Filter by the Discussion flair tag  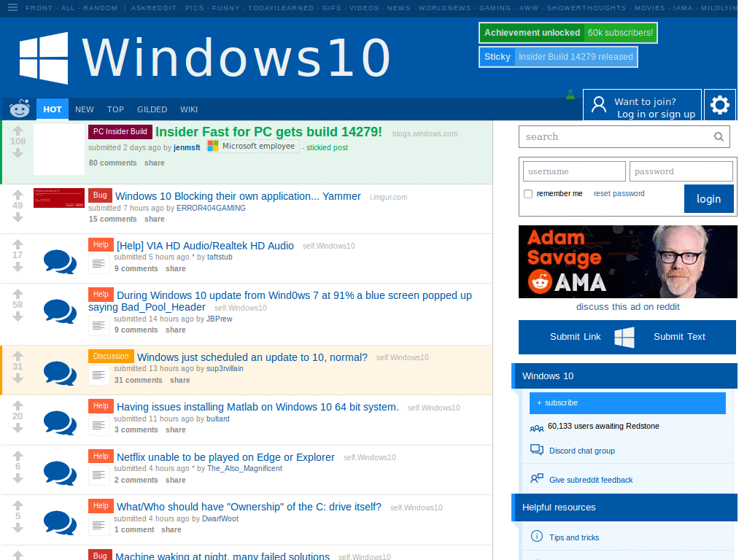(111, 356)
